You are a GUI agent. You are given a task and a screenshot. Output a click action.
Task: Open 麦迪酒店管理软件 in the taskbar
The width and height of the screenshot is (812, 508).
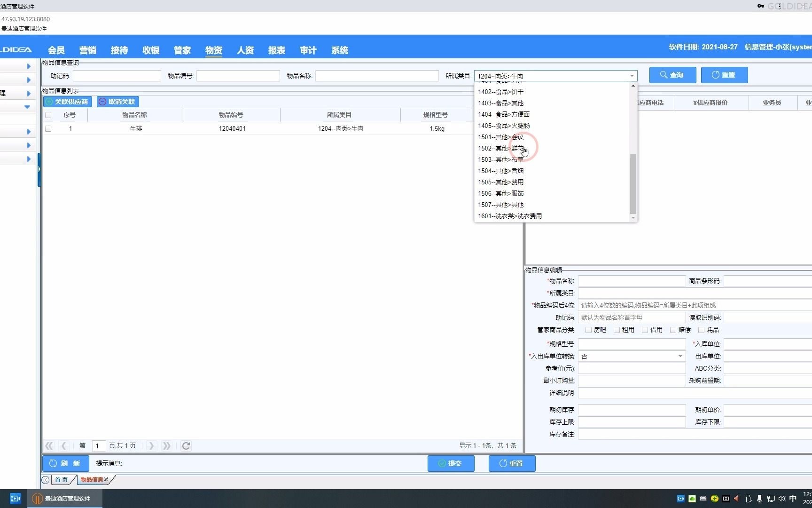tap(65, 499)
